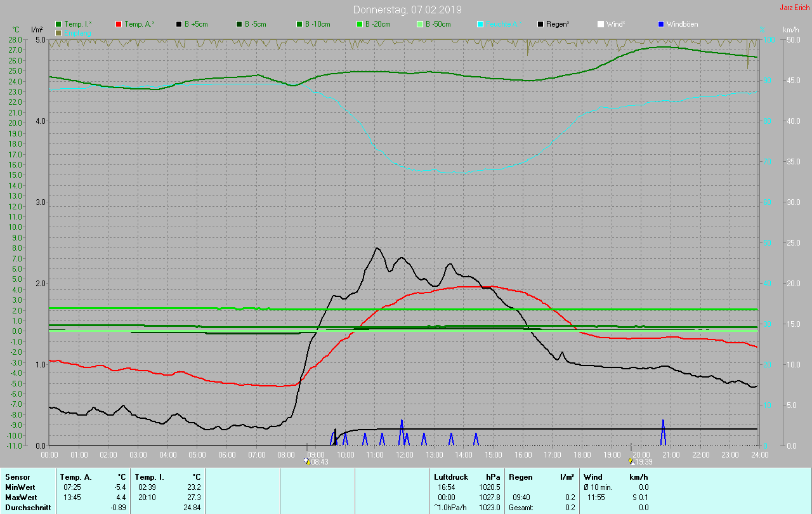812x514 pixels.
Task: Click the 12:00 time axis label
Action: pos(404,455)
